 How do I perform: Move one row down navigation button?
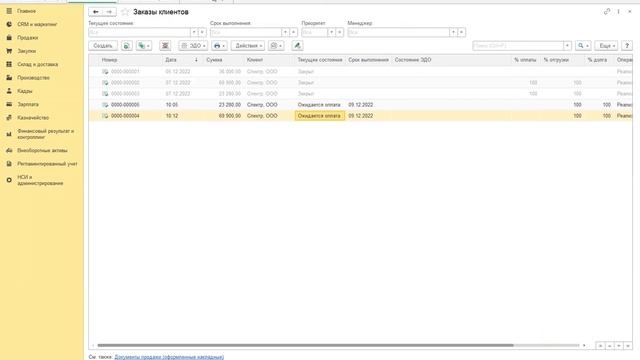618,346
